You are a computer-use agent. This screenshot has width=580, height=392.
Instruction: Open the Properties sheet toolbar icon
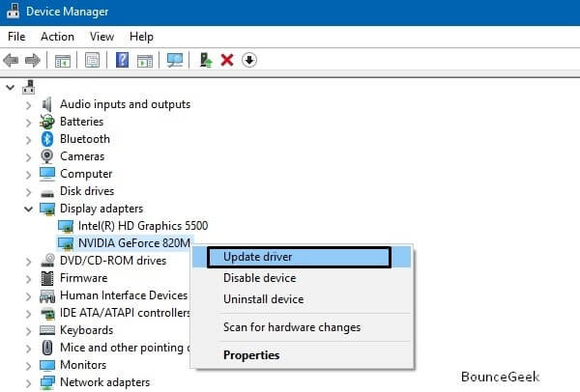(92, 60)
